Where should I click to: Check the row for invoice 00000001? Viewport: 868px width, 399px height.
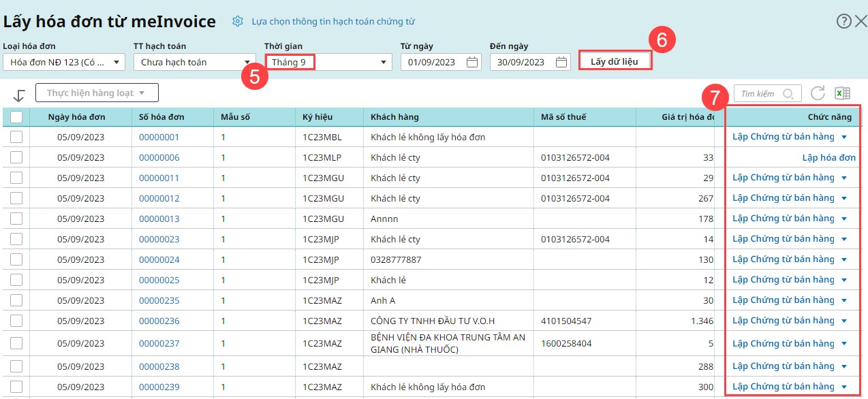pyautogui.click(x=16, y=137)
